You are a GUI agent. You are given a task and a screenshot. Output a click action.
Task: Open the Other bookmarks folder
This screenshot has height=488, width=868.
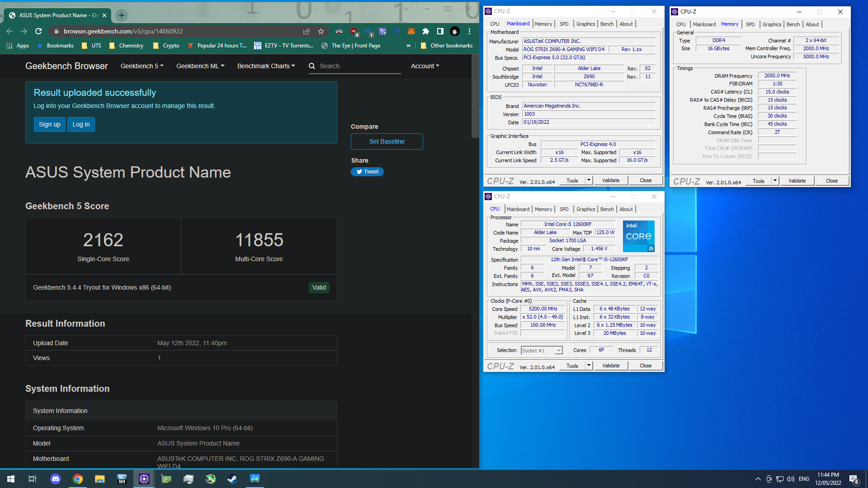(447, 46)
